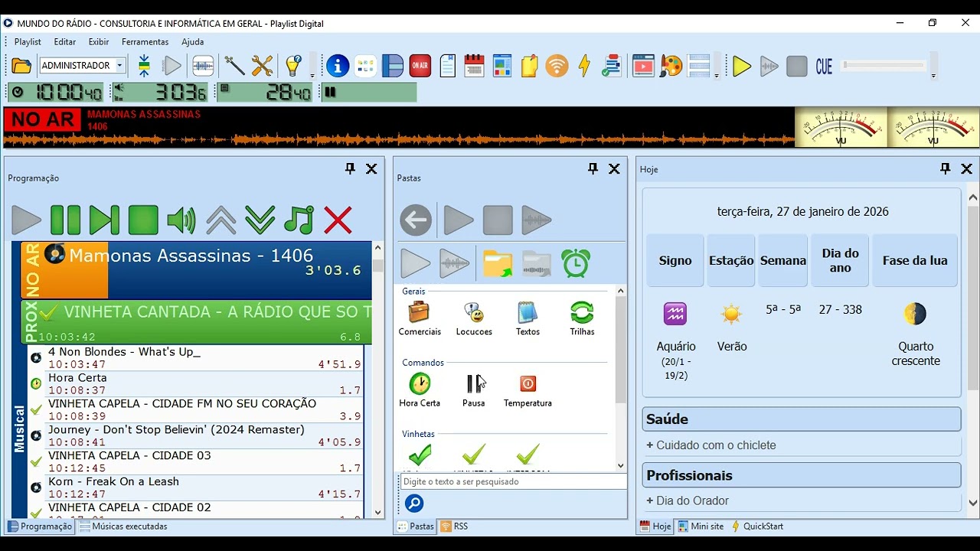Click the red X delete icon in Programação

coord(338,220)
